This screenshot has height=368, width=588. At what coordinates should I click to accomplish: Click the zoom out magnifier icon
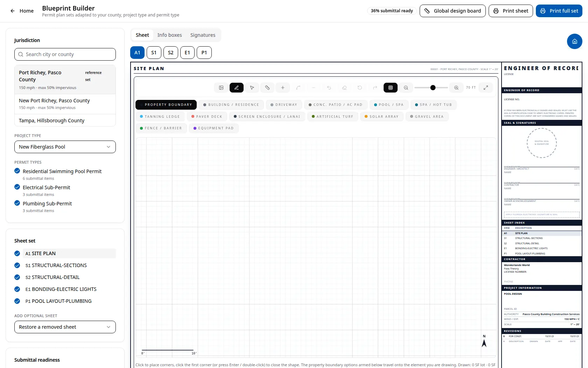pos(406,88)
